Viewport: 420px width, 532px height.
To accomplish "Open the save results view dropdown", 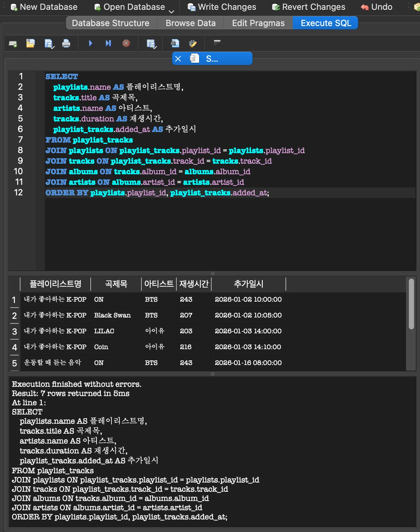I will coord(155,48).
